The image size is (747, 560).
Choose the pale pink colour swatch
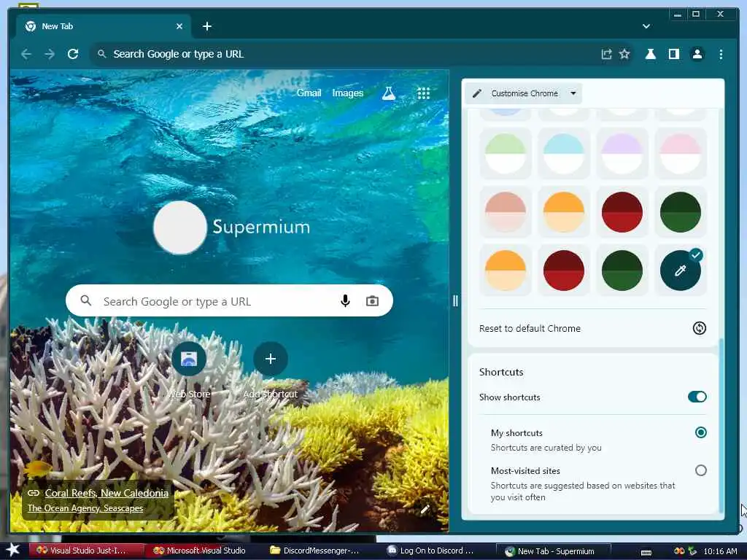(681, 154)
